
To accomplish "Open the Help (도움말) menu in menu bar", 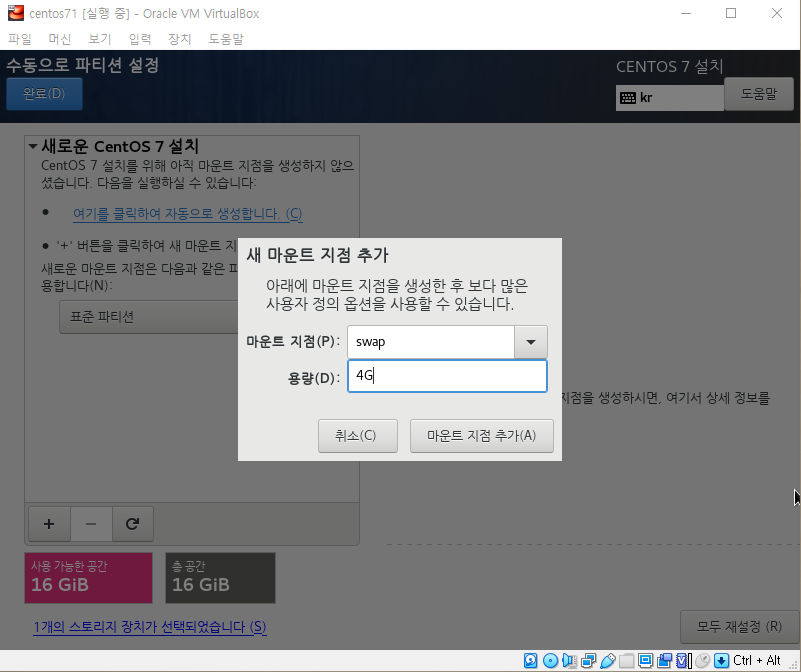I will click(x=226, y=39).
